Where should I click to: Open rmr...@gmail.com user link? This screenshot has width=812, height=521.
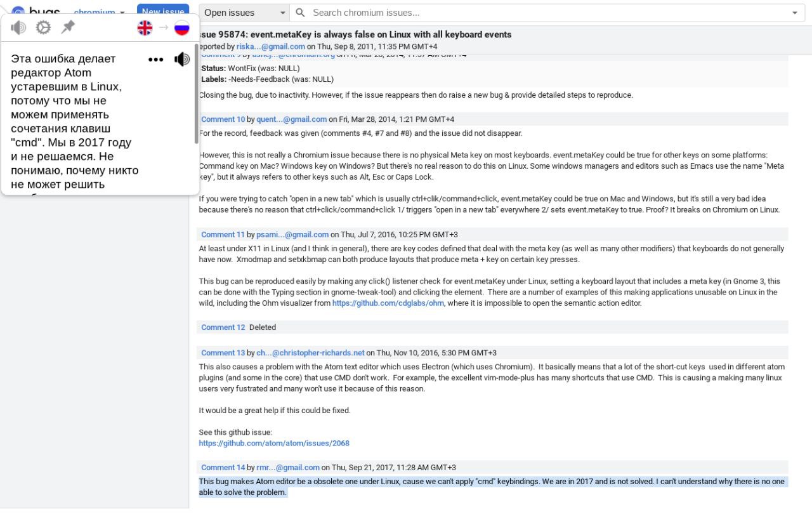[x=288, y=468]
